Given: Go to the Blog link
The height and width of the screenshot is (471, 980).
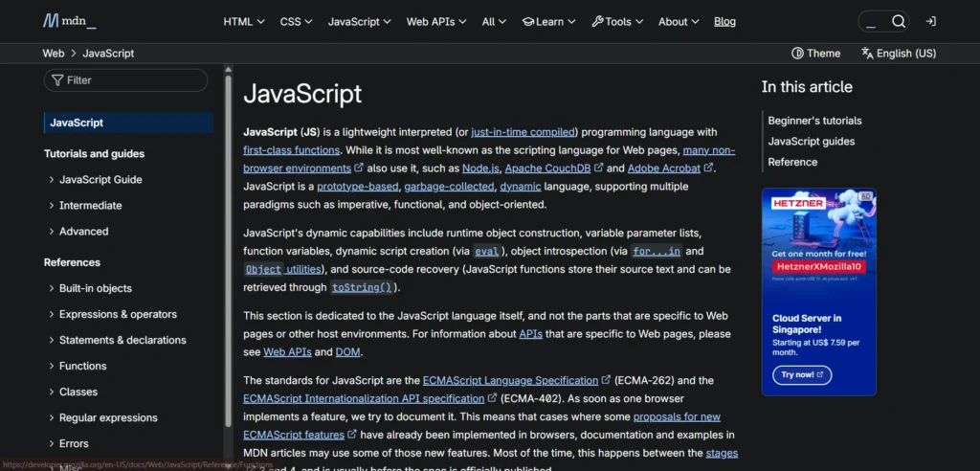Looking at the screenshot, I should pyautogui.click(x=725, y=21).
